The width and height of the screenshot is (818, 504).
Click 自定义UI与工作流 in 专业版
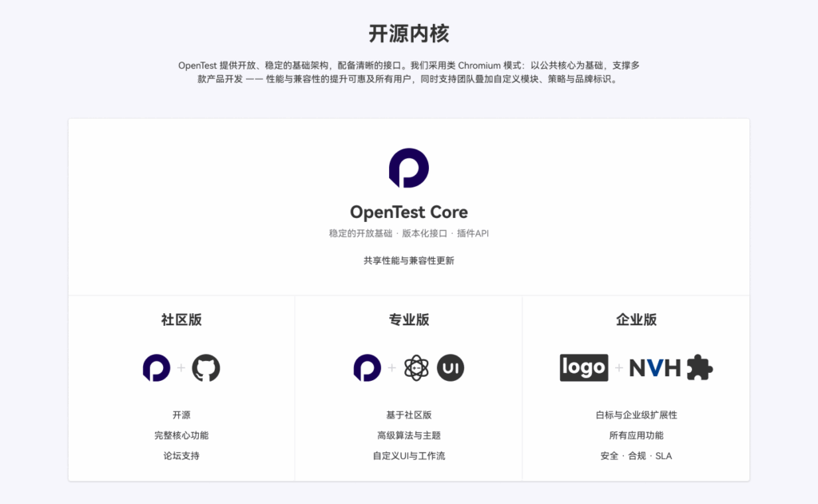[x=409, y=455]
